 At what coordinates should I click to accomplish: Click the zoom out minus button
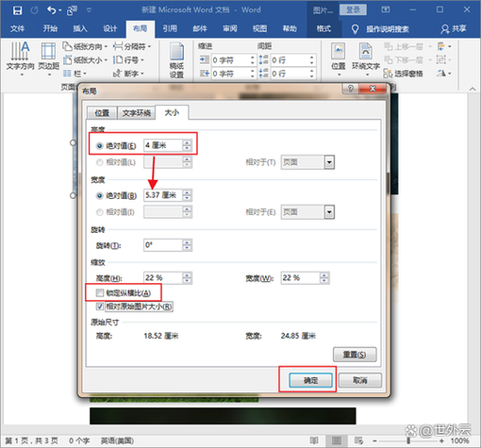[x=374, y=440]
